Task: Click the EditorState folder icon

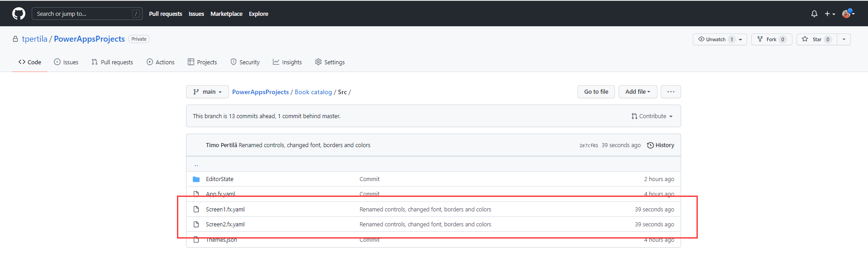Action: tap(196, 179)
